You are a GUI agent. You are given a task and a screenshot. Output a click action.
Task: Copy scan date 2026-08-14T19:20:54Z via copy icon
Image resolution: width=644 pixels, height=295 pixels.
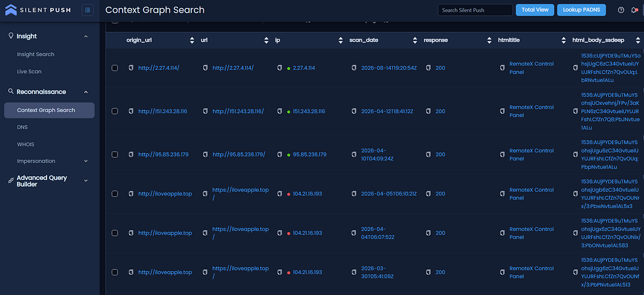tap(354, 68)
